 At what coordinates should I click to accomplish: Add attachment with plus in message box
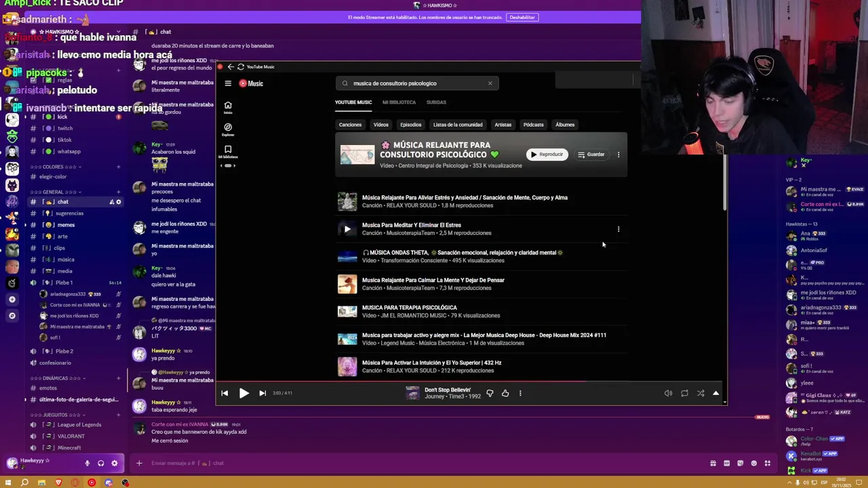[x=139, y=464]
